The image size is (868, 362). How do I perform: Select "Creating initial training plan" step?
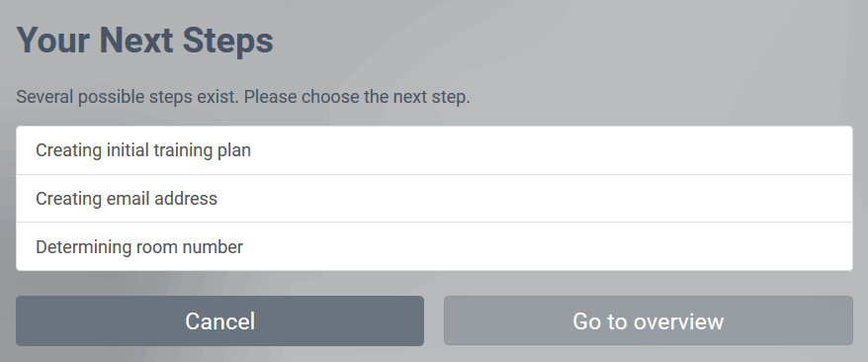click(x=434, y=150)
